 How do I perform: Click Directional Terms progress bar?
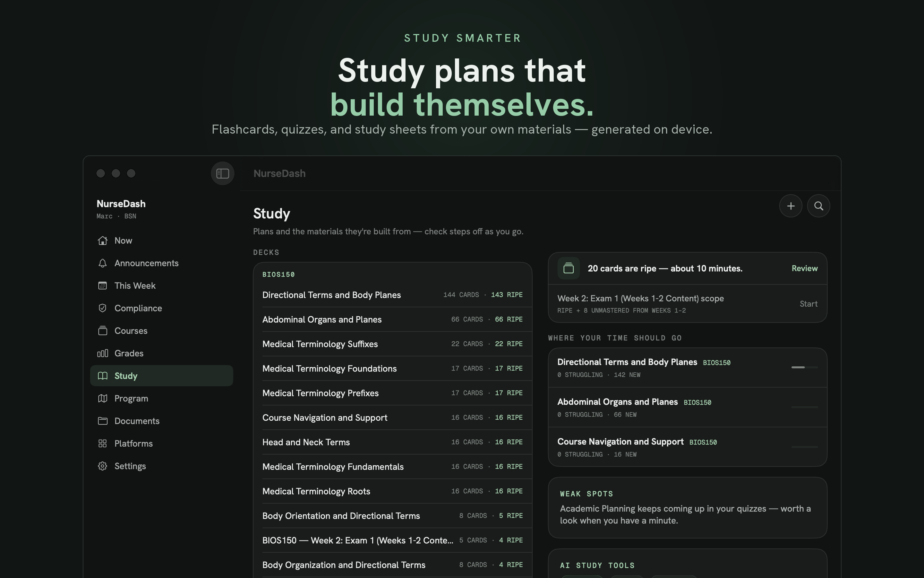(x=805, y=367)
